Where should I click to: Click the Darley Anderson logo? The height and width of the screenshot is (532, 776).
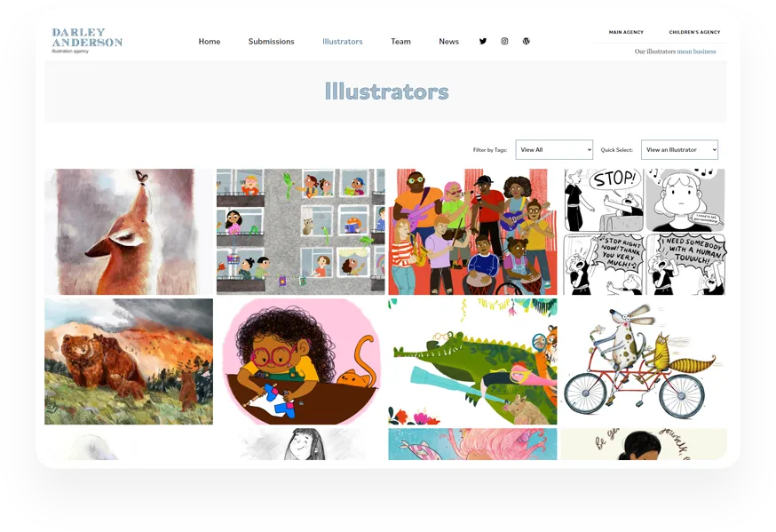(87, 40)
